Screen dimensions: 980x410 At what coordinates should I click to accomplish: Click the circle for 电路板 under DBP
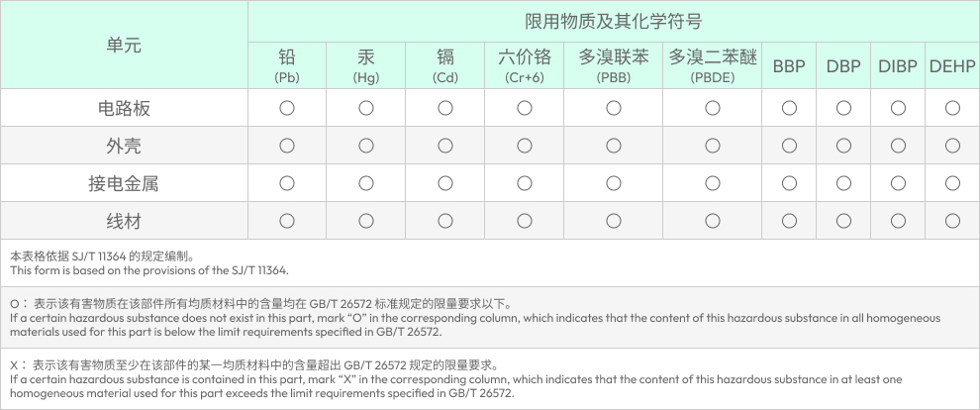(x=843, y=108)
